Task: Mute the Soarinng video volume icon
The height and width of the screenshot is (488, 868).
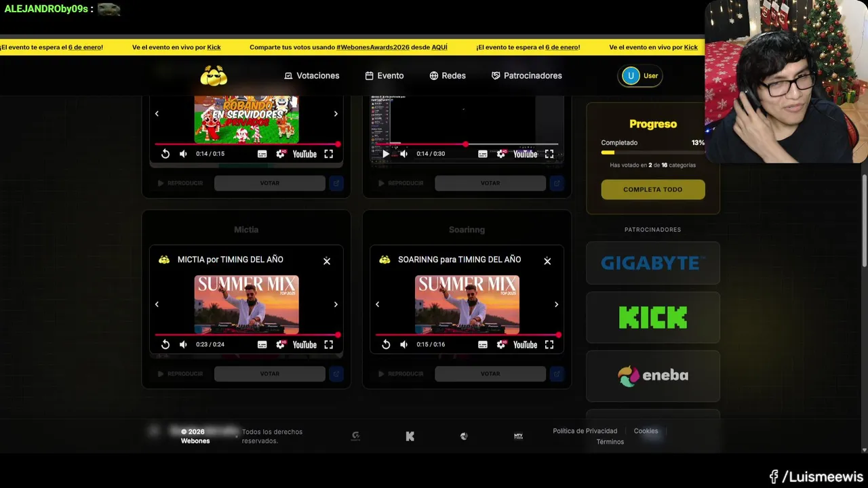Action: click(403, 344)
